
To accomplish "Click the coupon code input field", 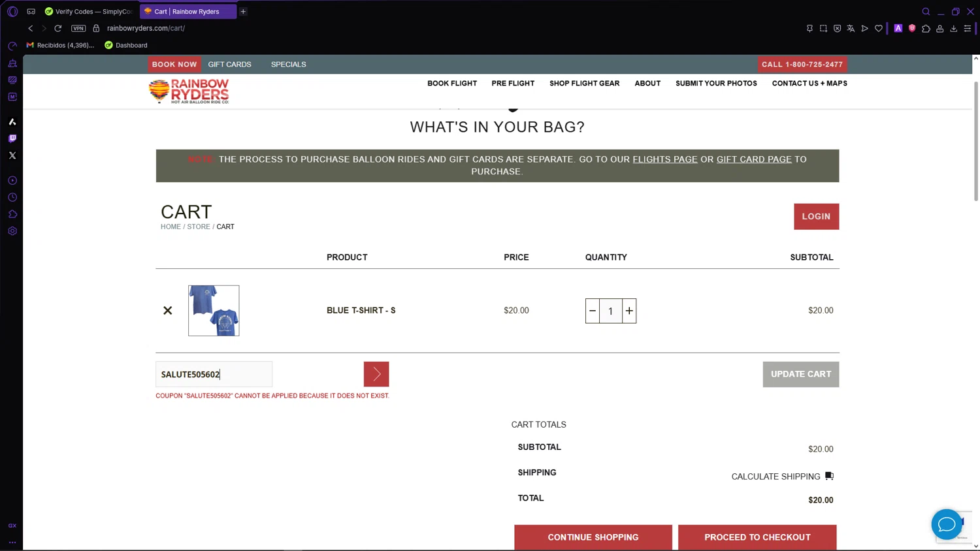I will 214,374.
